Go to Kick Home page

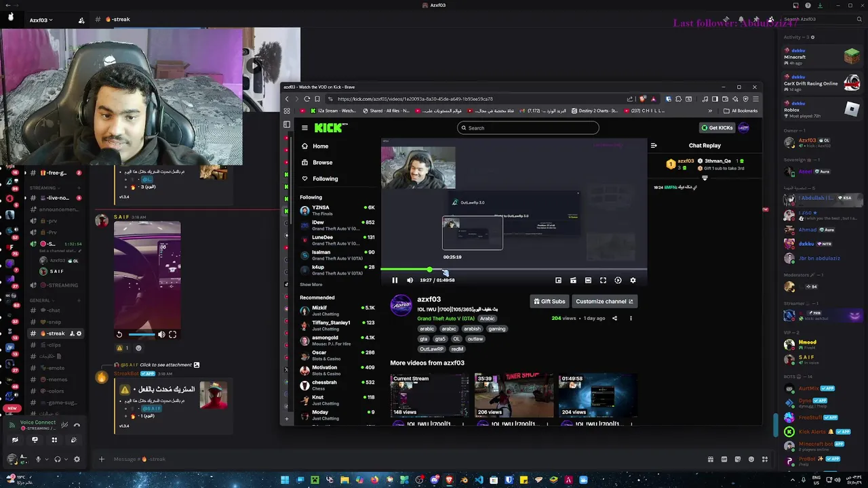coord(321,146)
